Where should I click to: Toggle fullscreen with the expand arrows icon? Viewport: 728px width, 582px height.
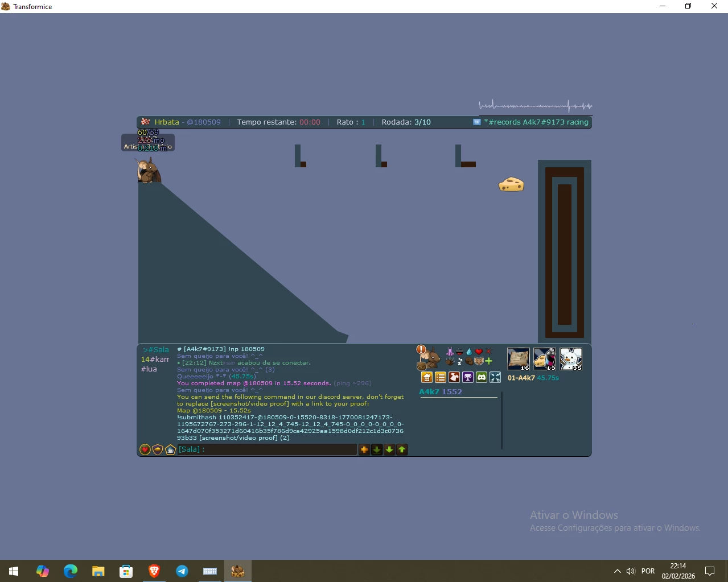click(x=495, y=377)
